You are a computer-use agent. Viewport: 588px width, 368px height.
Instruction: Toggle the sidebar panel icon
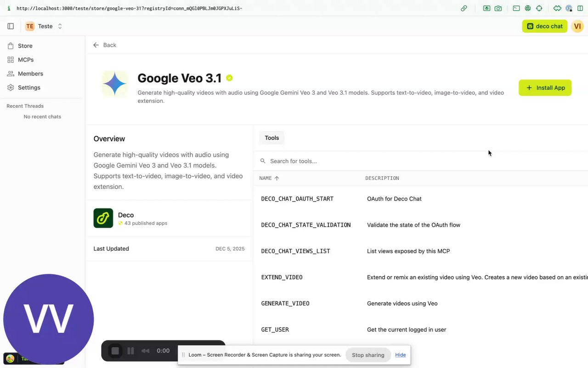point(11,26)
